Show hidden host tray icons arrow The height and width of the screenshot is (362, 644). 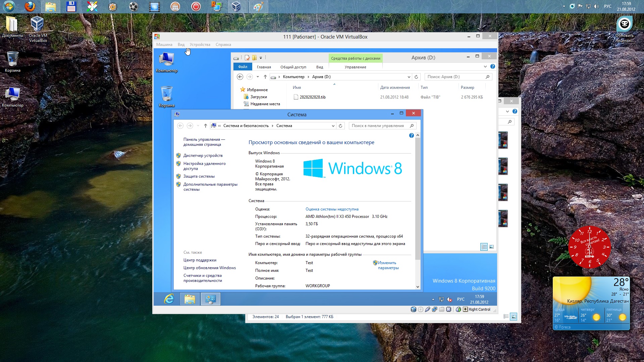(x=564, y=6)
